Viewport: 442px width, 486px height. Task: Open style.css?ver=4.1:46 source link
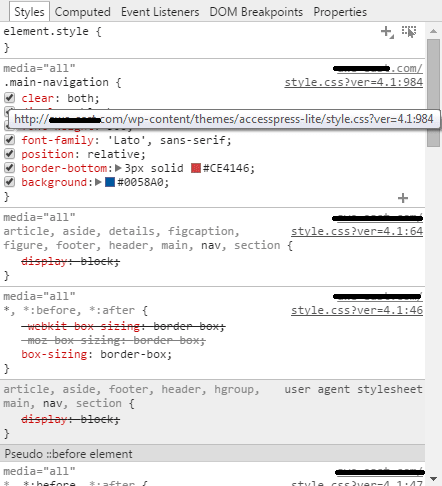357,310
